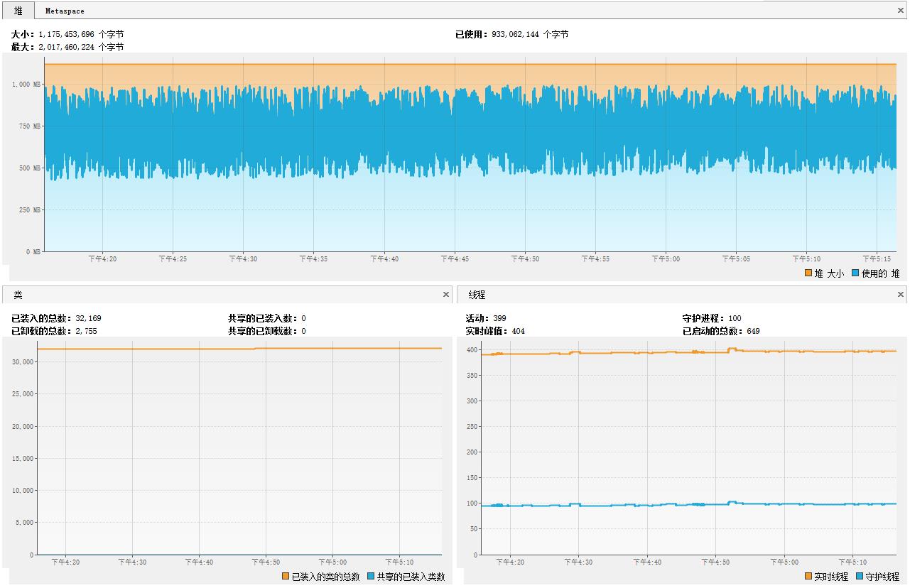Click the 1,000 MB axis label
This screenshot has width=910, height=588.
[26, 85]
